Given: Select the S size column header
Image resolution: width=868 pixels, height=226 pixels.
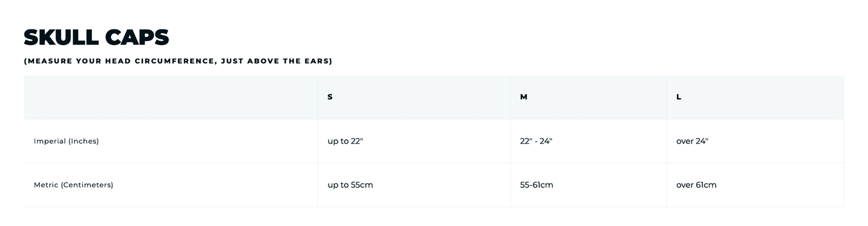Looking at the screenshot, I should tap(330, 97).
